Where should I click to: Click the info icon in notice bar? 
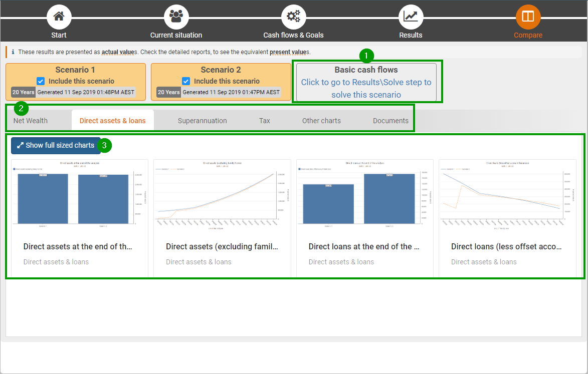(x=13, y=52)
